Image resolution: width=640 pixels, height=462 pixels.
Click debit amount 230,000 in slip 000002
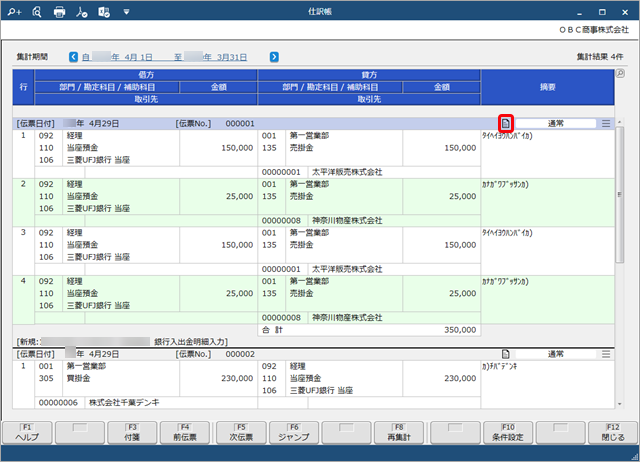pos(237,378)
